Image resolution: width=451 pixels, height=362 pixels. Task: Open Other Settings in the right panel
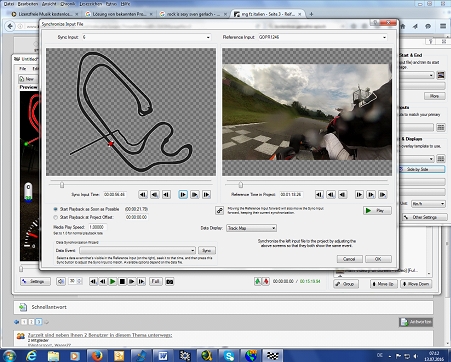click(425, 217)
